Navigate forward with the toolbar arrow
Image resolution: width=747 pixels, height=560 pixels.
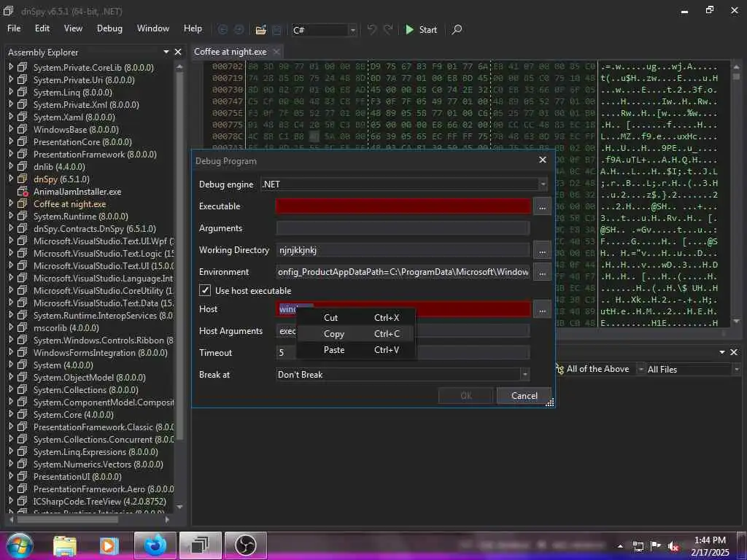[239, 29]
